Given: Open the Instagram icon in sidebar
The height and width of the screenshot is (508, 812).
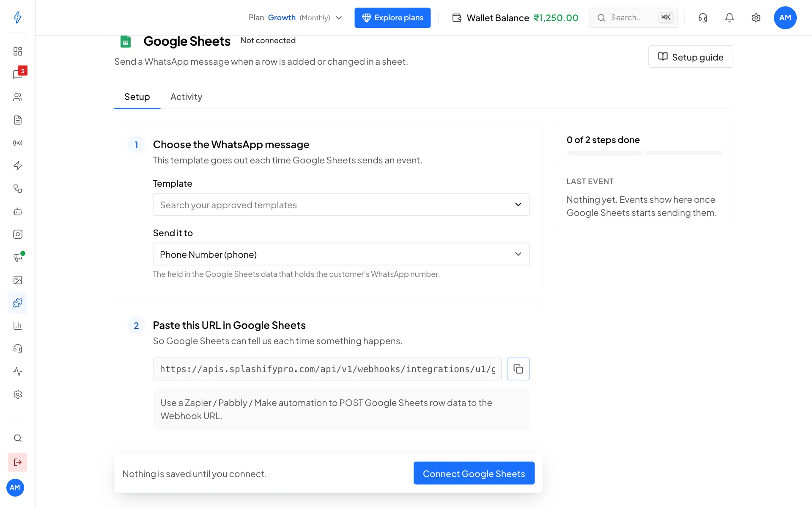Looking at the screenshot, I should click(x=17, y=234).
